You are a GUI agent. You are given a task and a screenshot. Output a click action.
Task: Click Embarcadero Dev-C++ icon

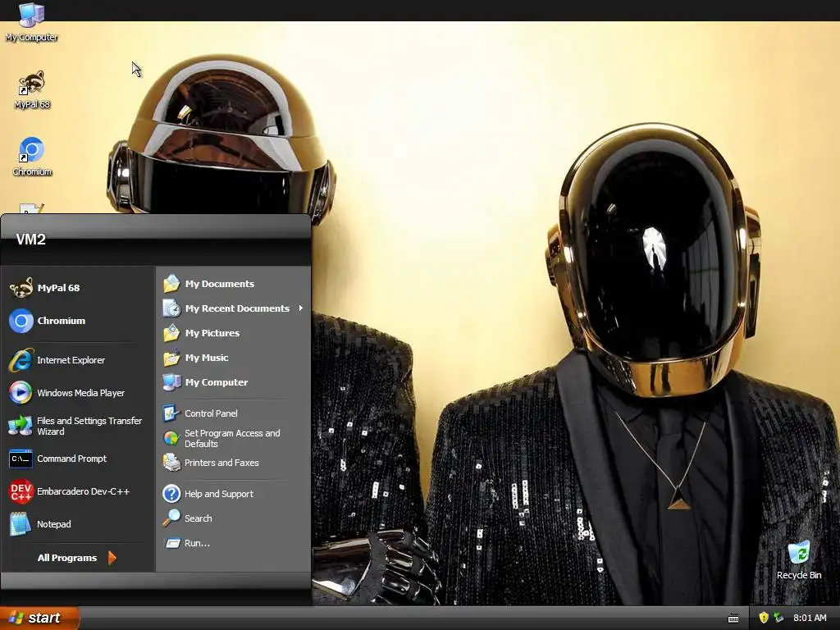pos(21,491)
